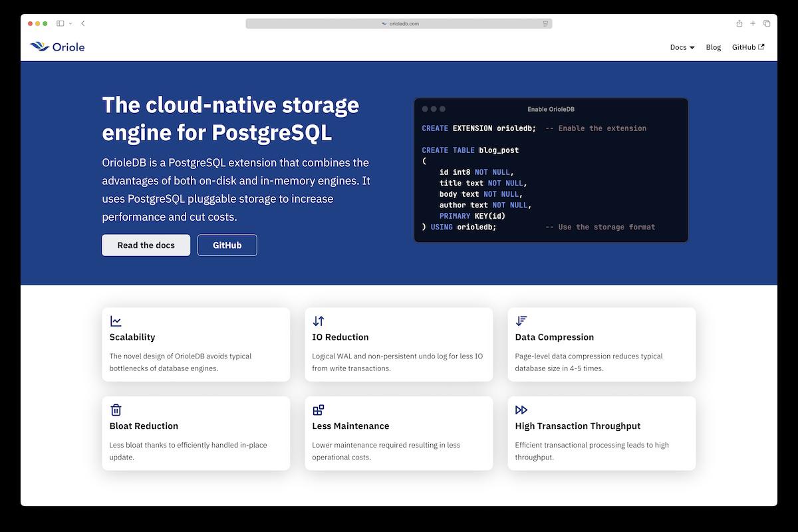Go back using the browser back arrow
Image resolution: width=798 pixels, height=532 pixels.
tap(83, 23)
